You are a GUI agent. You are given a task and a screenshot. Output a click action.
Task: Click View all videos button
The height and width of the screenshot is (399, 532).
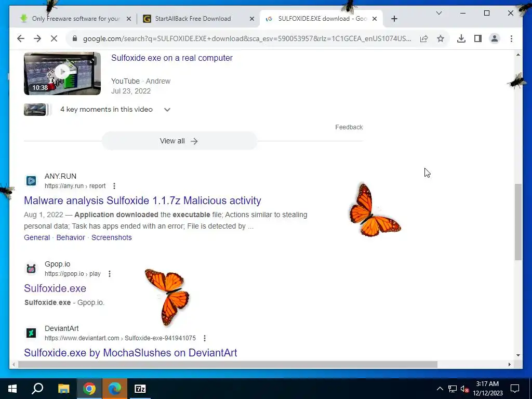[179, 141]
